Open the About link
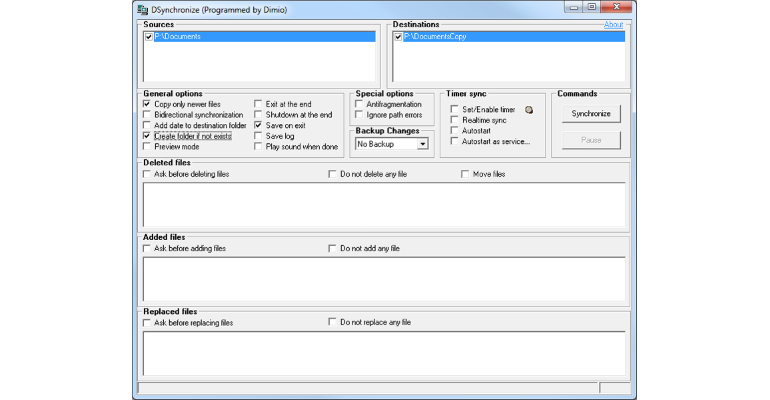Viewport: 770px width, 400px height. coord(613,25)
